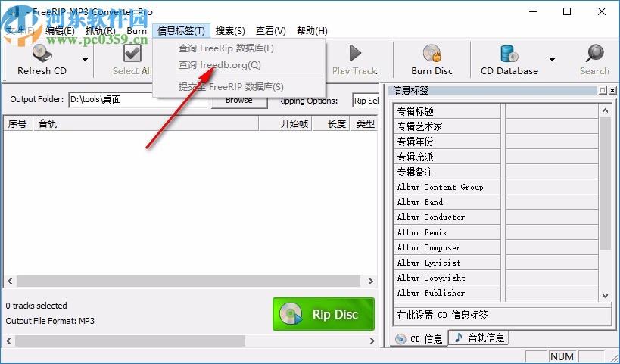Screen dimensions: 620x364
Task: Click the Play Track toolbar button
Action: [355, 60]
